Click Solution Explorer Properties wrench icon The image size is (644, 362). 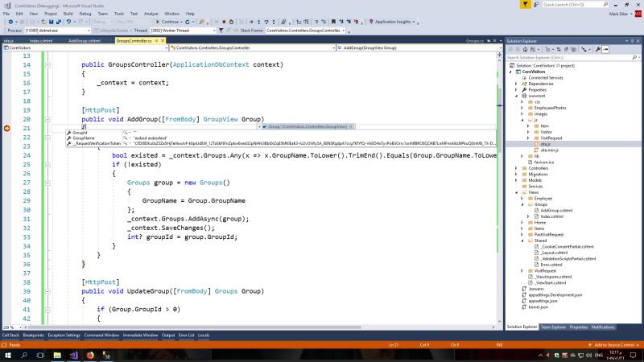point(598,49)
